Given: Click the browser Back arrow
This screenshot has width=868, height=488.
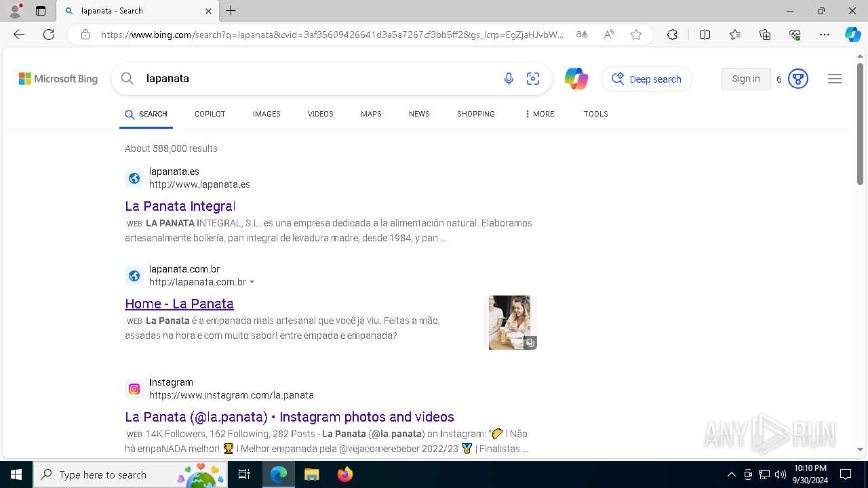Looking at the screenshot, I should coord(19,35).
